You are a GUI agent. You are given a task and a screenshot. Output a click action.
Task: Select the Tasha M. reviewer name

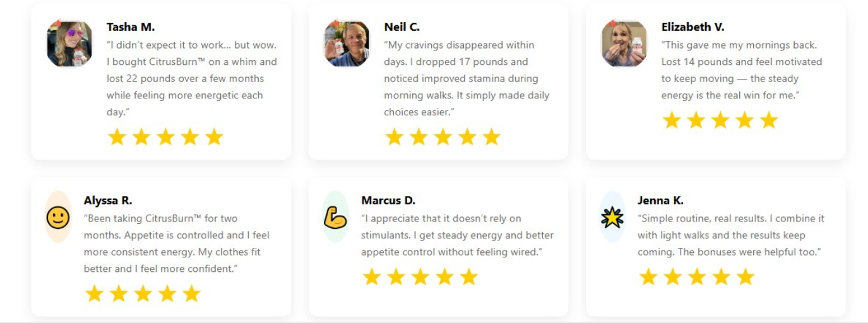(x=131, y=27)
